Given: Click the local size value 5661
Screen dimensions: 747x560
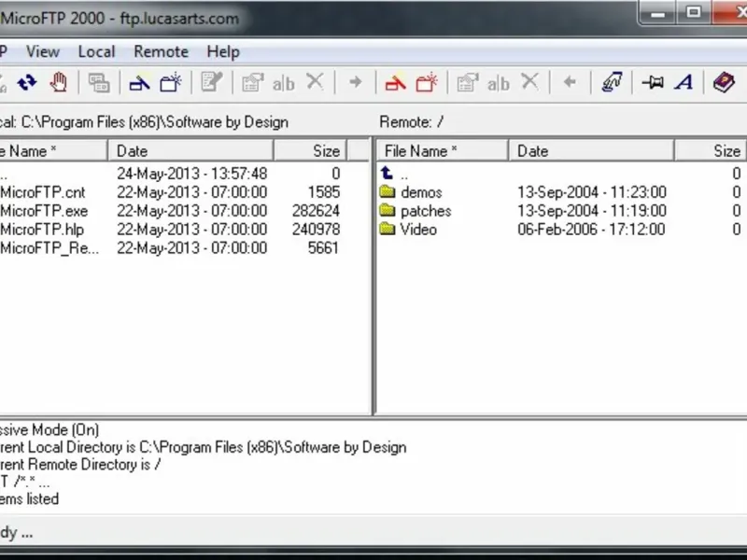Looking at the screenshot, I should (323, 248).
